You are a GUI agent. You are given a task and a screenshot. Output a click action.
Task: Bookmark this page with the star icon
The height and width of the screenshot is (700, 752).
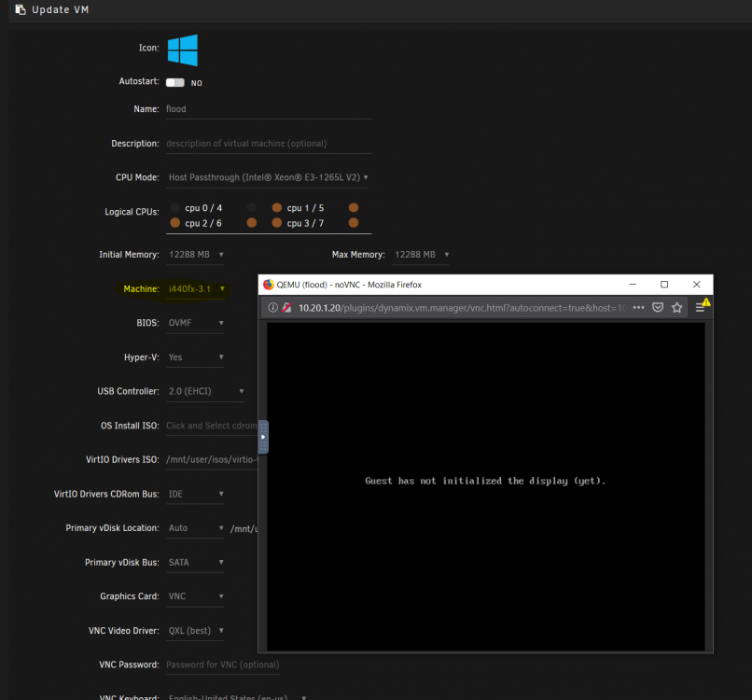(x=676, y=308)
